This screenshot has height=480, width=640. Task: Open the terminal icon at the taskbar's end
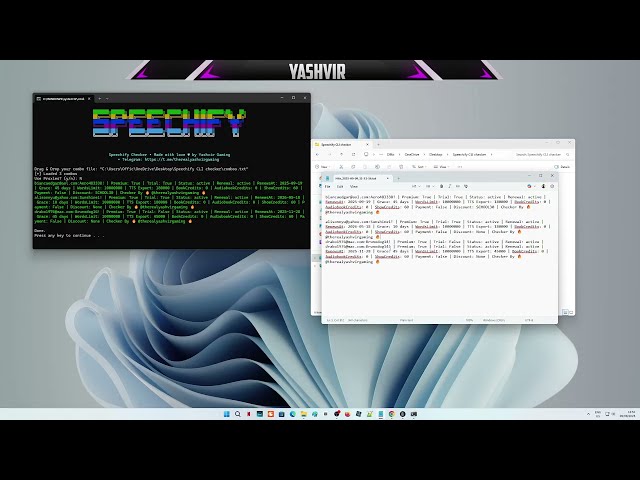click(414, 414)
